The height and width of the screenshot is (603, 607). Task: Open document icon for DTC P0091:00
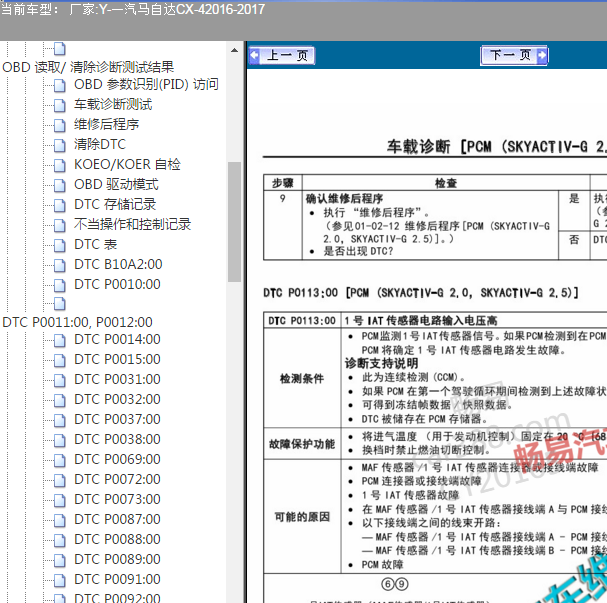point(60,580)
